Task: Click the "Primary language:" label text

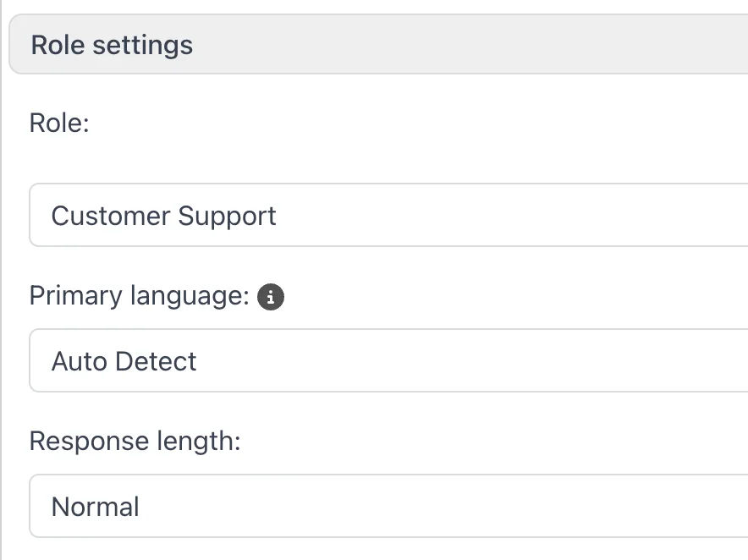Action: coord(139,296)
